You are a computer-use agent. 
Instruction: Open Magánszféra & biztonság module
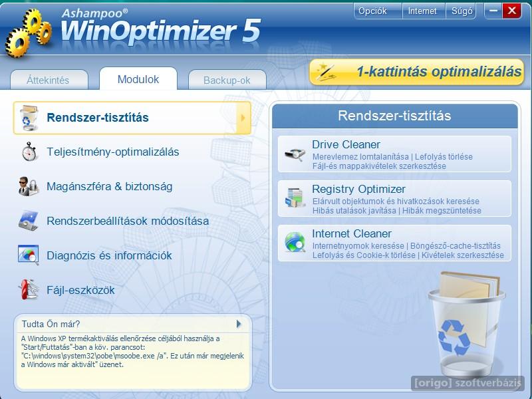[x=109, y=186]
